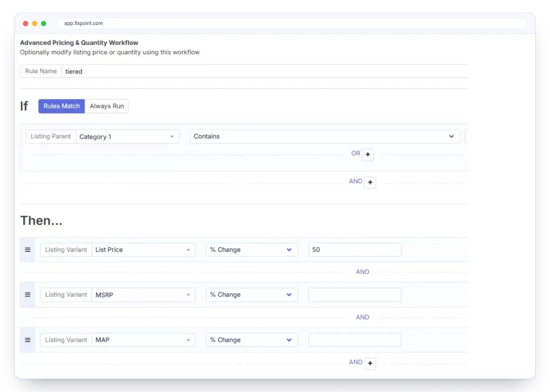Click the green maximize window button

tap(44, 23)
